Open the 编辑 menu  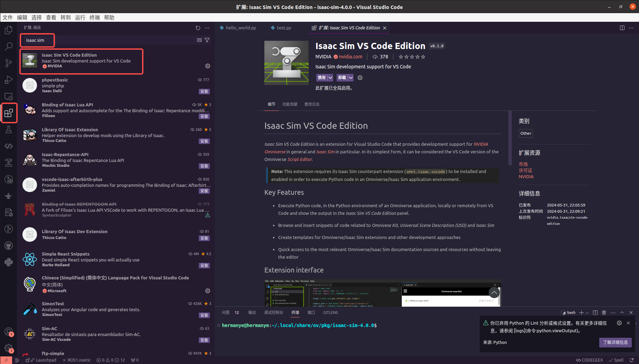pos(22,17)
